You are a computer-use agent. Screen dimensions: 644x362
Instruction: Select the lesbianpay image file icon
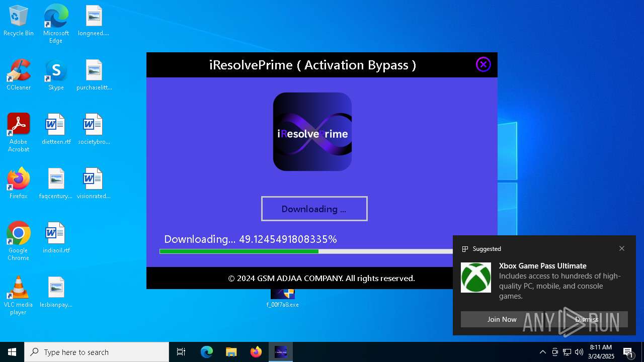[56, 293]
